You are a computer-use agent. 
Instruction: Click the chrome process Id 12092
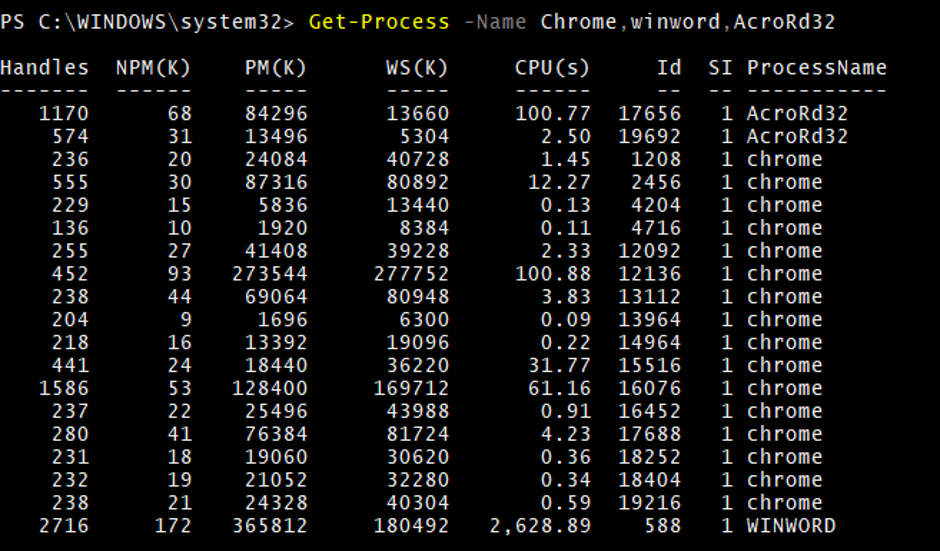coord(650,251)
